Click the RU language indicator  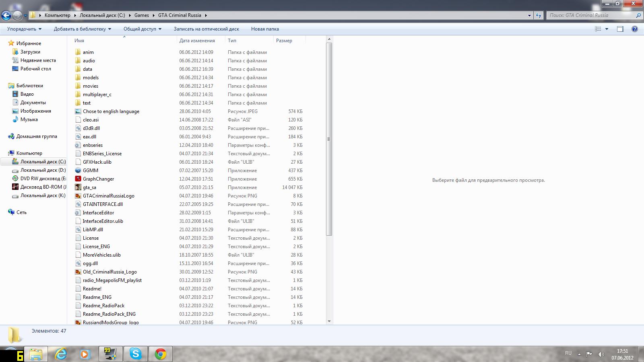(x=568, y=353)
